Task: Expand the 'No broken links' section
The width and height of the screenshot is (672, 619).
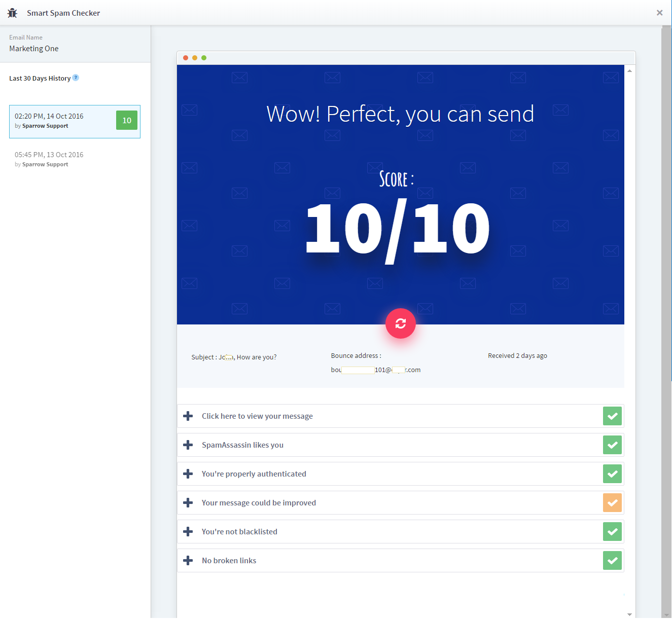Action: [188, 561]
